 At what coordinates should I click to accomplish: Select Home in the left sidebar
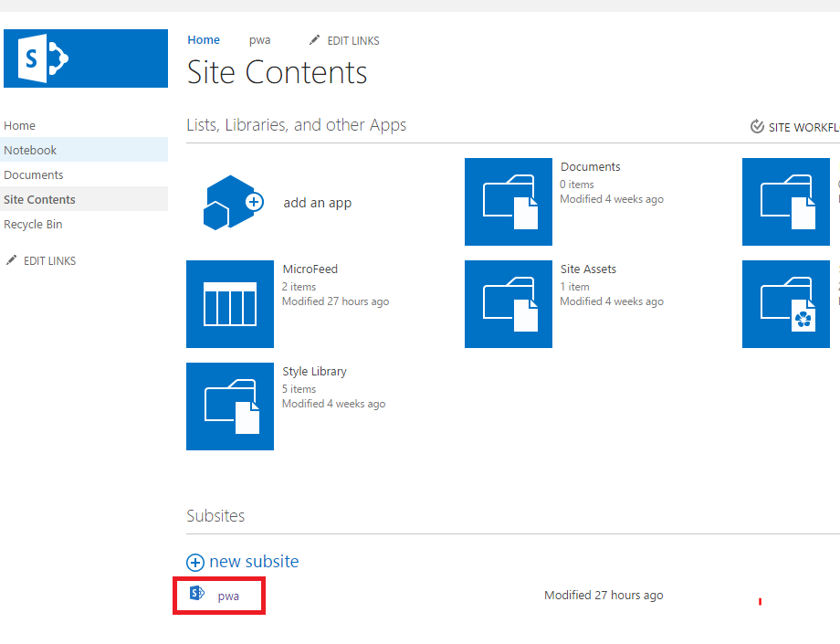(x=20, y=125)
